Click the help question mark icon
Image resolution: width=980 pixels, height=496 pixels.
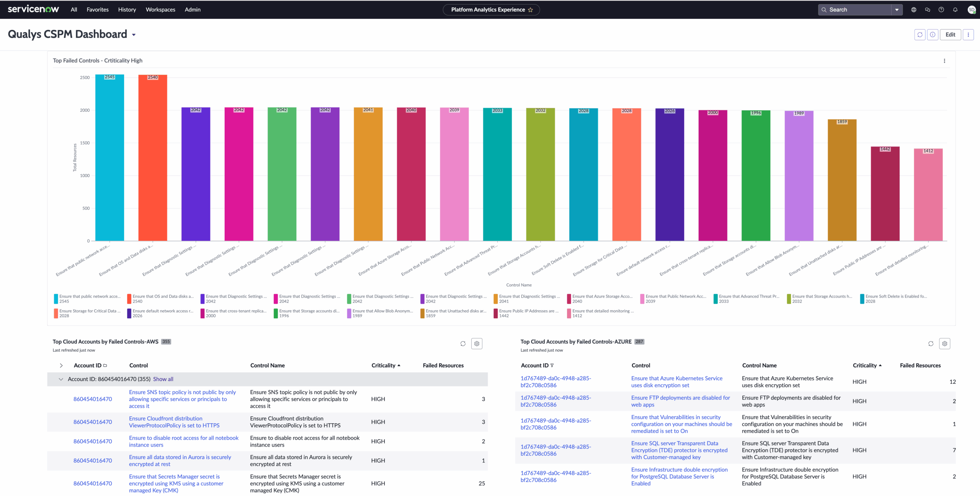click(x=941, y=10)
